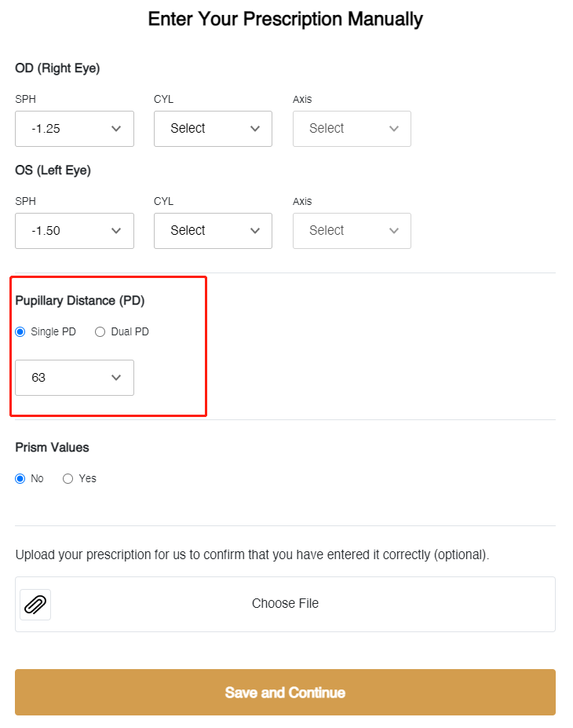Select the Dual PD radio option

tap(100, 332)
